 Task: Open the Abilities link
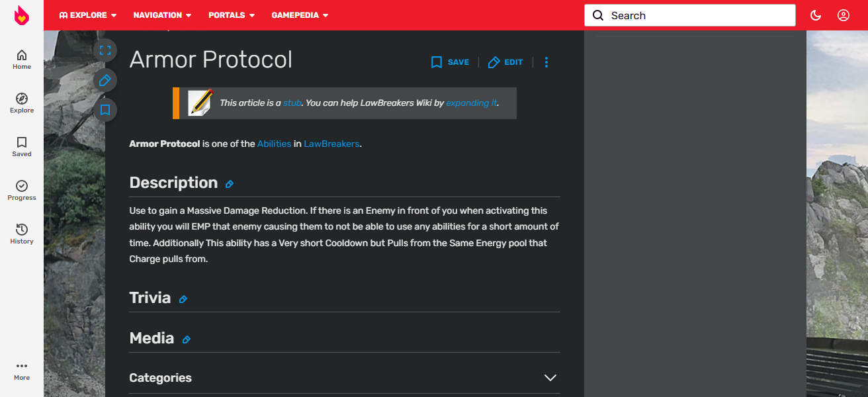[275, 144]
